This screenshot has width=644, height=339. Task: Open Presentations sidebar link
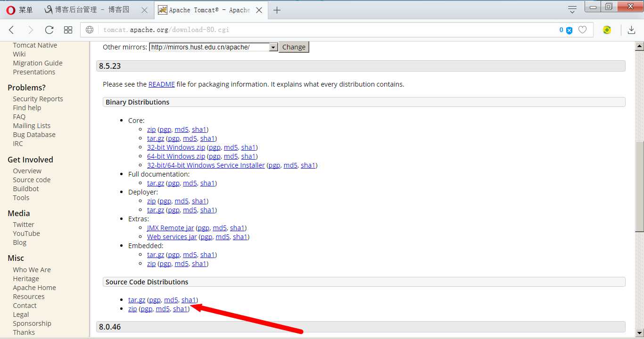tap(34, 72)
